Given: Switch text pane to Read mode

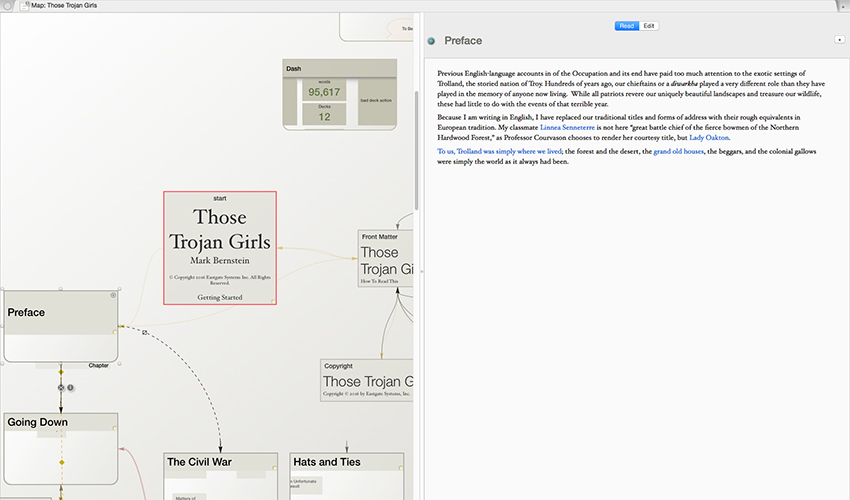Looking at the screenshot, I should click(627, 26).
